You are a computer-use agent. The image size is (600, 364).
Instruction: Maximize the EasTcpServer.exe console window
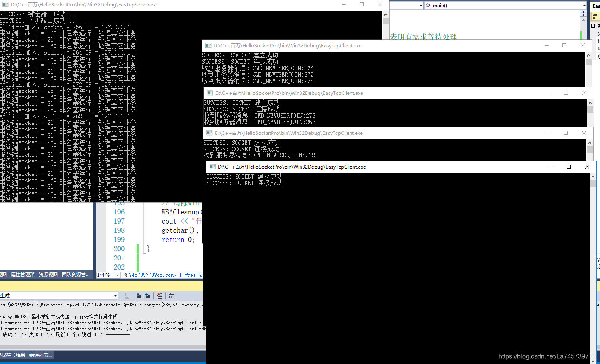[362, 4]
